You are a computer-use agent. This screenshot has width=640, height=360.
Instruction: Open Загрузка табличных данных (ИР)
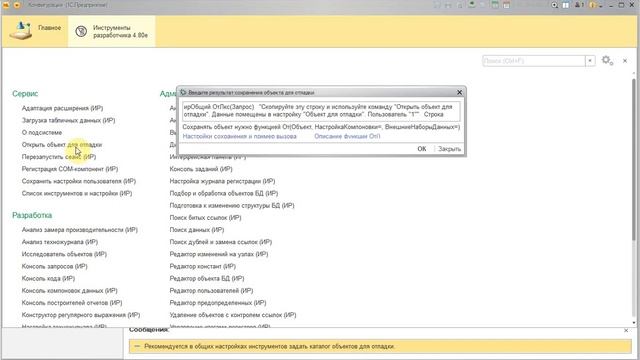tap(69, 120)
